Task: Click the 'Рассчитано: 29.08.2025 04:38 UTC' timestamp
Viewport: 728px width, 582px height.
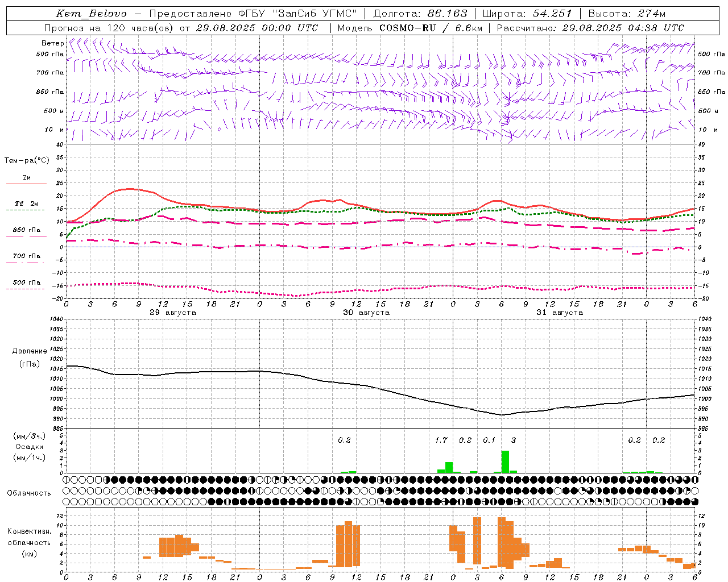Action: coord(590,28)
